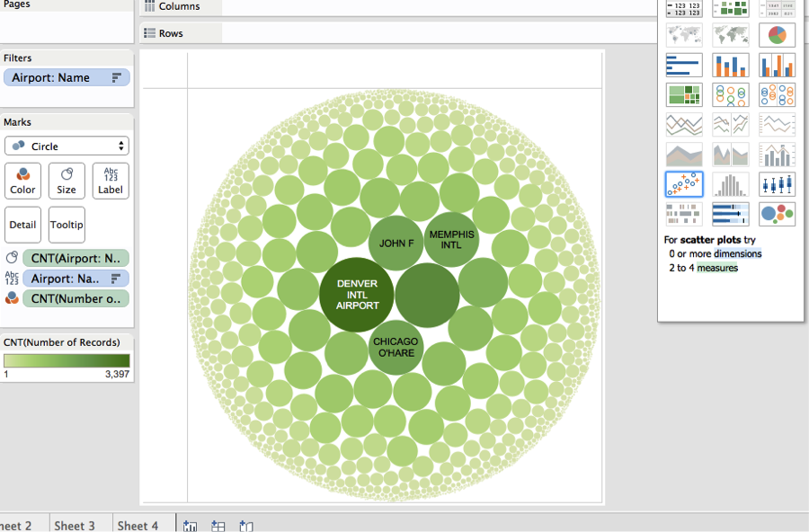Click the color icon beside CNT(Number o.. pill

point(12,298)
